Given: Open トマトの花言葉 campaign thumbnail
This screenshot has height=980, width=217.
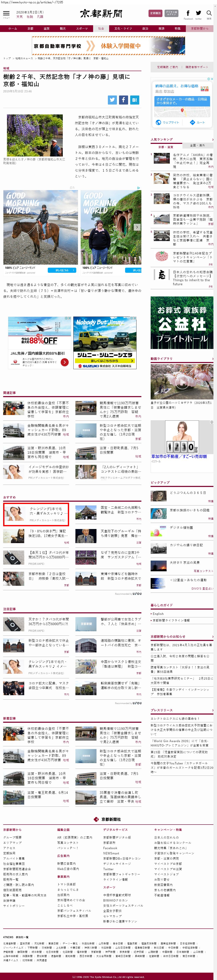Looking at the screenshot, I should [x=162, y=256].
